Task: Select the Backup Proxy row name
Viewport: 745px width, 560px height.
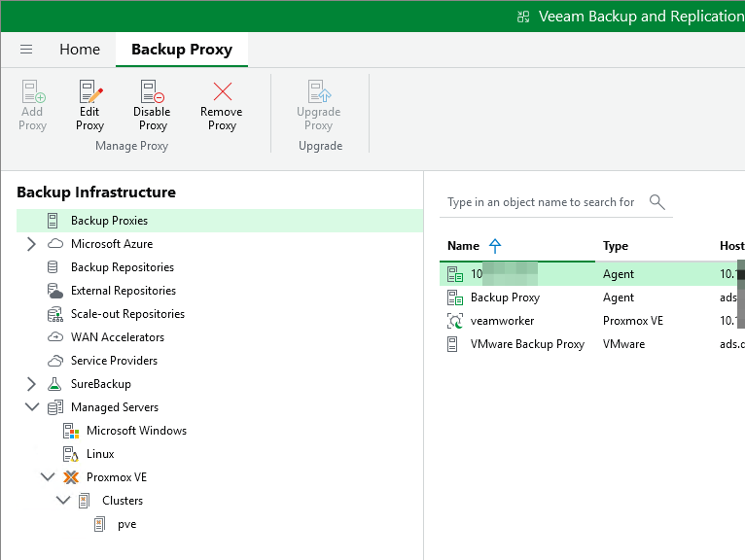Action: point(505,297)
